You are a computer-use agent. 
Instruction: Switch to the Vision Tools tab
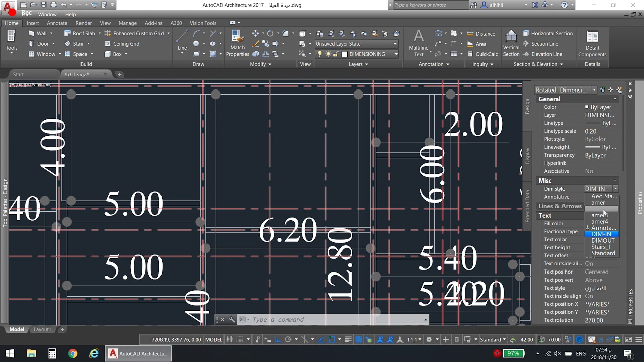coord(203,23)
